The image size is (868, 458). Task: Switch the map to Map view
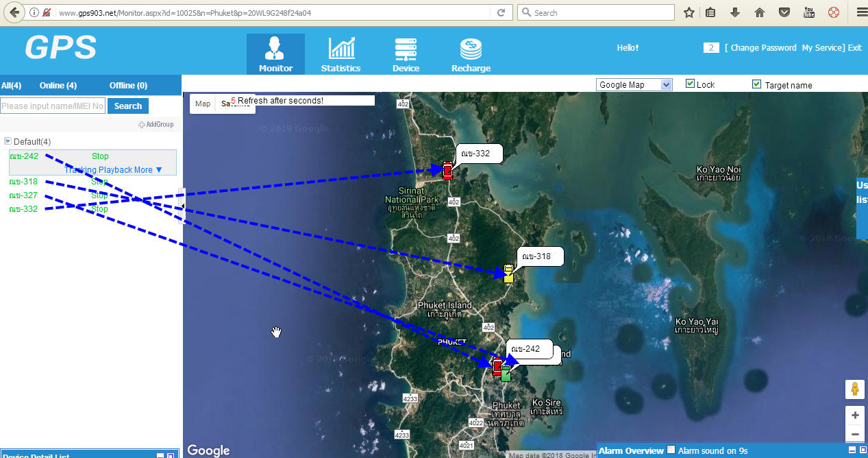click(x=203, y=104)
